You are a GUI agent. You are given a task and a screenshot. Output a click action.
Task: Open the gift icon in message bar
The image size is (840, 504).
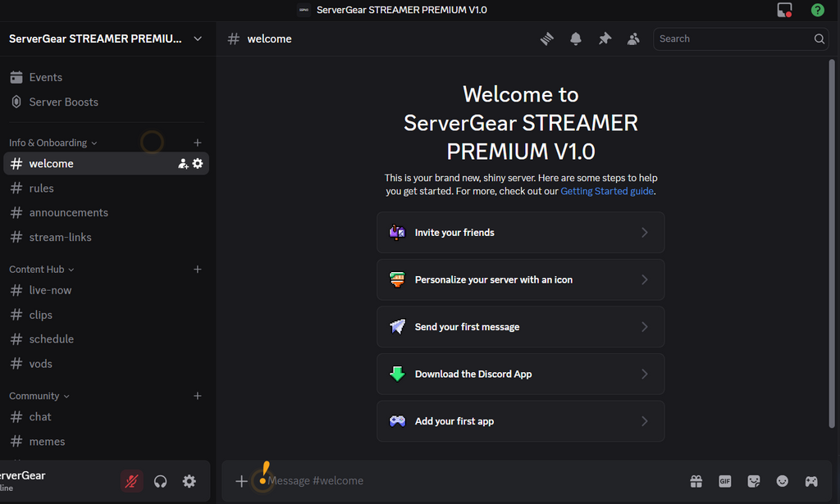pyautogui.click(x=696, y=481)
